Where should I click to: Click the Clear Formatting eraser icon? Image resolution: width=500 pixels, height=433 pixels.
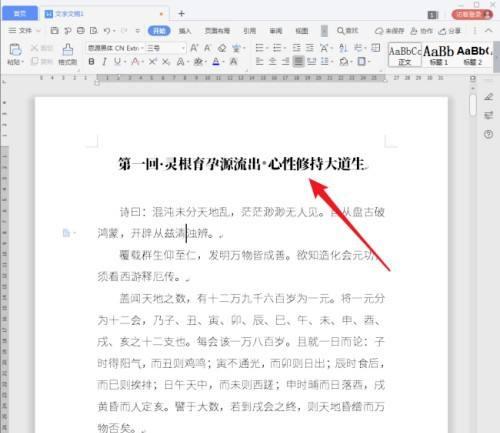coord(222,48)
